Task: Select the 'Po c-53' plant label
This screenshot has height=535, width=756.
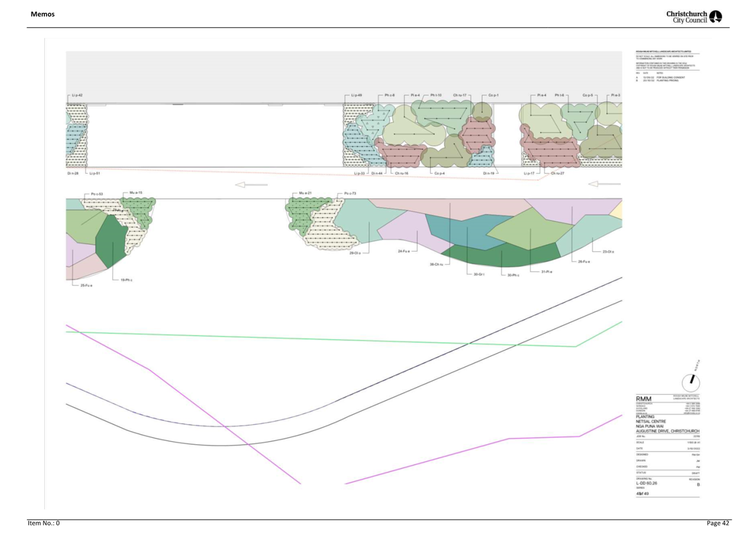Action: click(x=97, y=194)
